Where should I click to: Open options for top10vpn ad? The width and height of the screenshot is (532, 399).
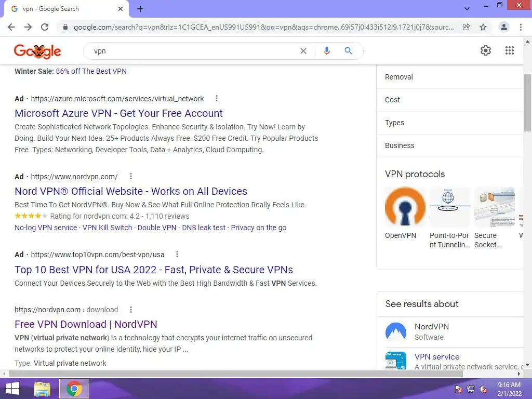pos(177,254)
